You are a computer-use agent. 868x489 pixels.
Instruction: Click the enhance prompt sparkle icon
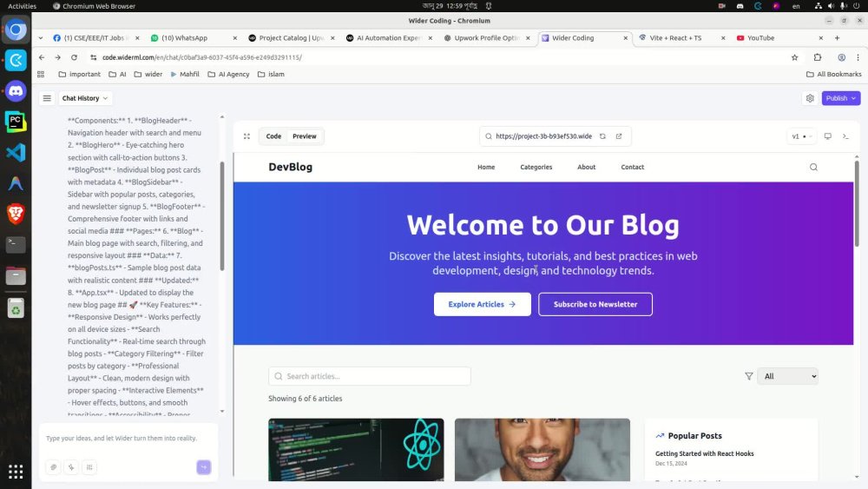pyautogui.click(x=71, y=467)
